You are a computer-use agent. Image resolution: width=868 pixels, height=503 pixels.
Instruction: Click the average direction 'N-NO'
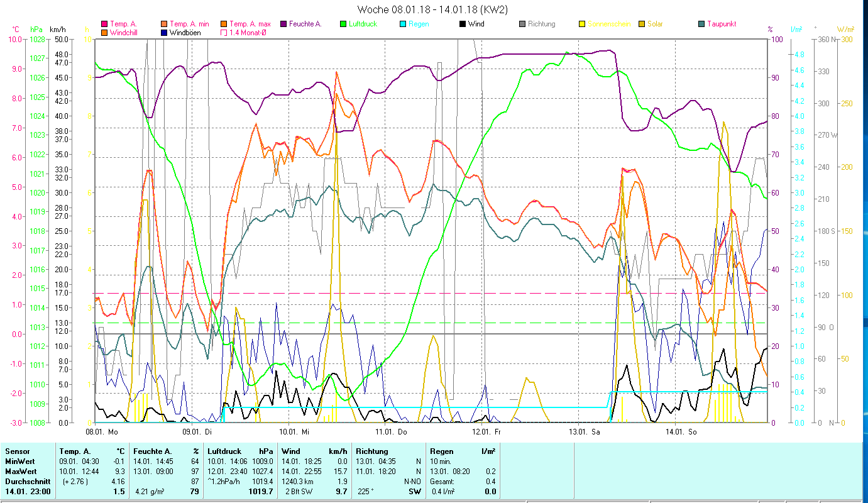(412, 482)
